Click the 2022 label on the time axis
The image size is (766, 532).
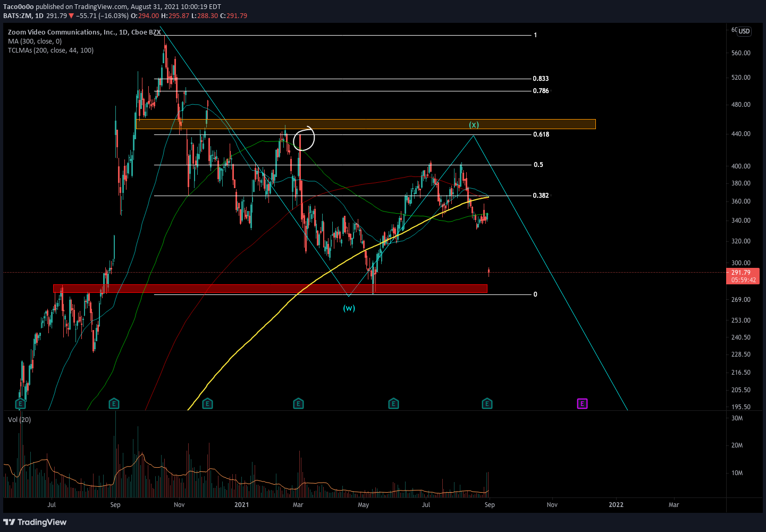coord(616,505)
